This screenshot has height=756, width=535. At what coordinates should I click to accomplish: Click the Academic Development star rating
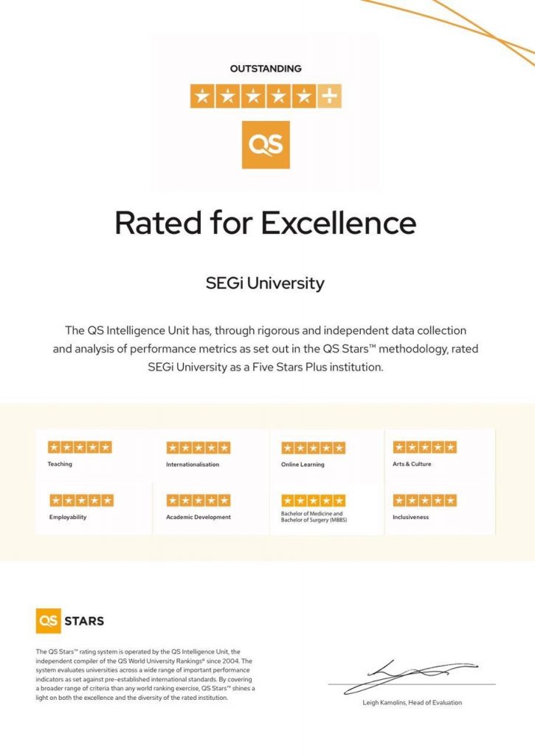point(199,501)
